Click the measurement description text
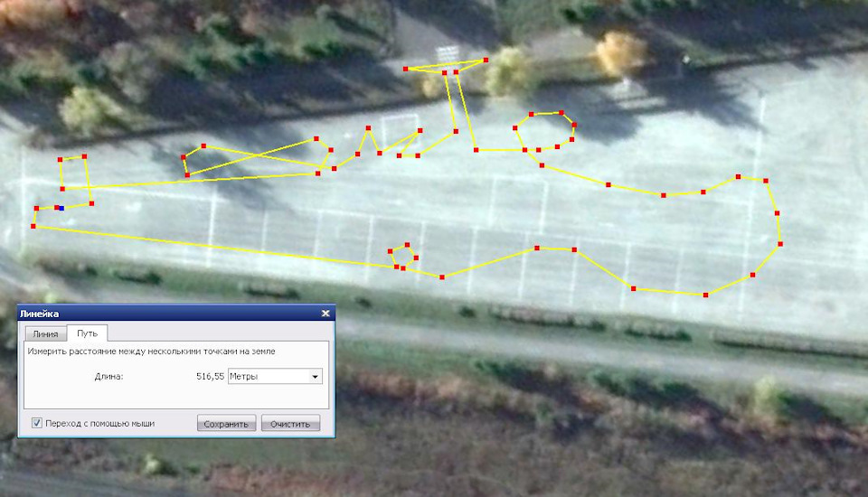Viewport: 868px width, 497px height. tap(151, 351)
